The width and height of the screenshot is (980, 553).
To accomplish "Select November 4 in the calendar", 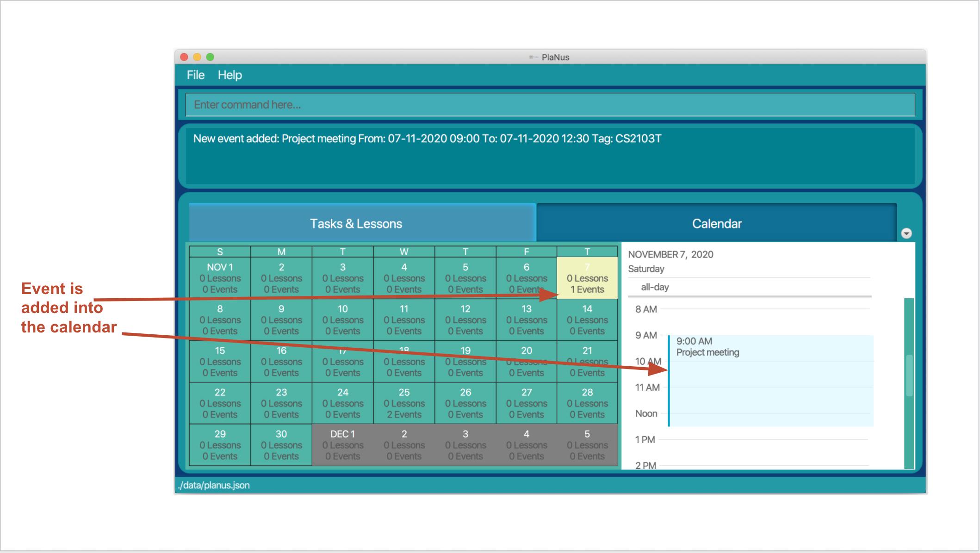I will [x=404, y=278].
